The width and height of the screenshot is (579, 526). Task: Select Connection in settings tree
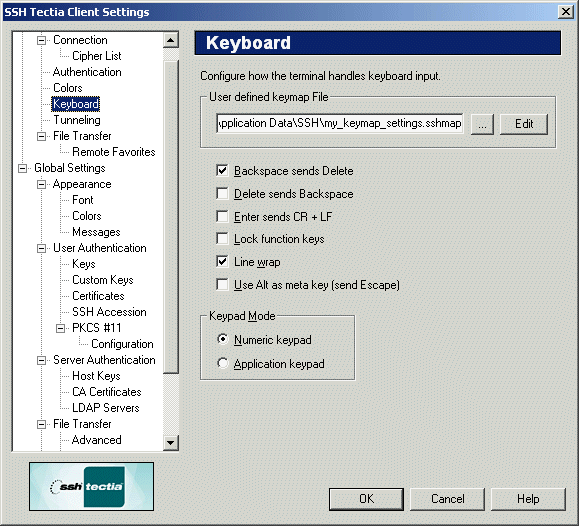[80, 40]
